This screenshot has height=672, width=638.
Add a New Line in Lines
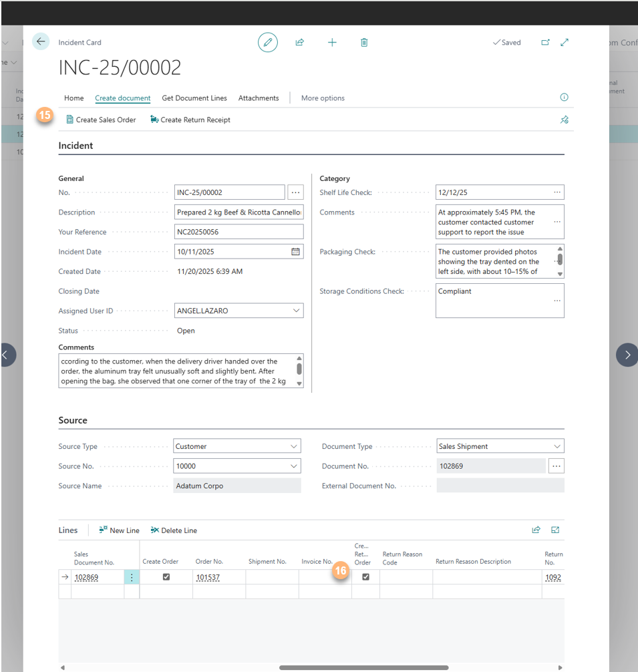pyautogui.click(x=119, y=530)
